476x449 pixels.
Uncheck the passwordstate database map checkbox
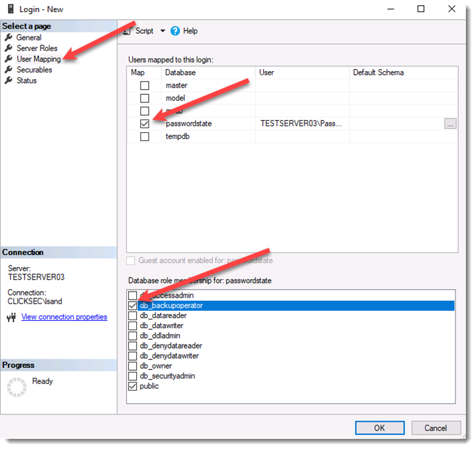[145, 124]
